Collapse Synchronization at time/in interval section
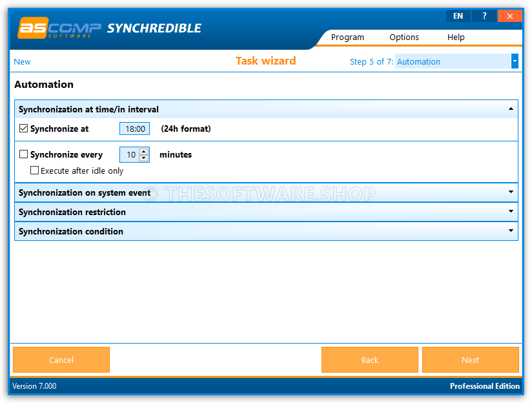The image size is (532, 403). point(267,109)
